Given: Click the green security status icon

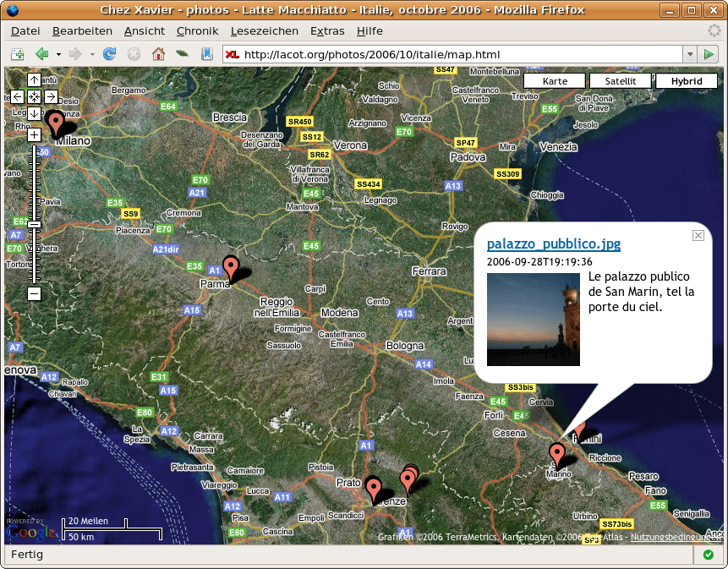Looking at the screenshot, I should click(708, 555).
